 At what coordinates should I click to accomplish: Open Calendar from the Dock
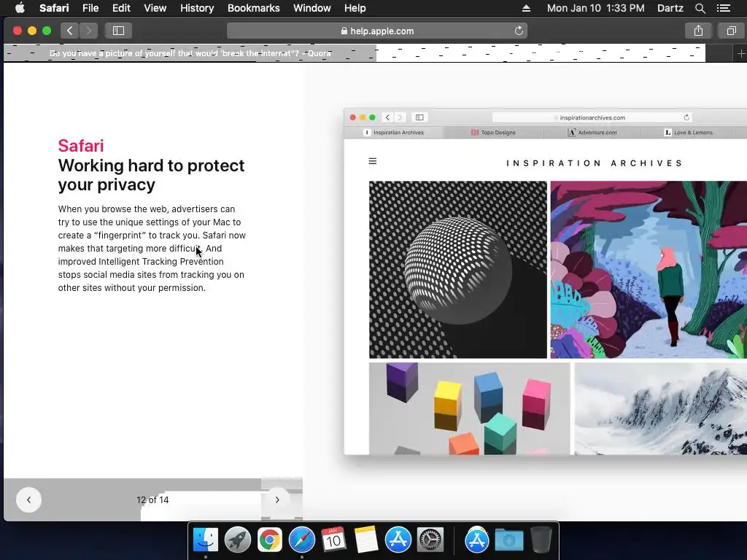(x=333, y=540)
